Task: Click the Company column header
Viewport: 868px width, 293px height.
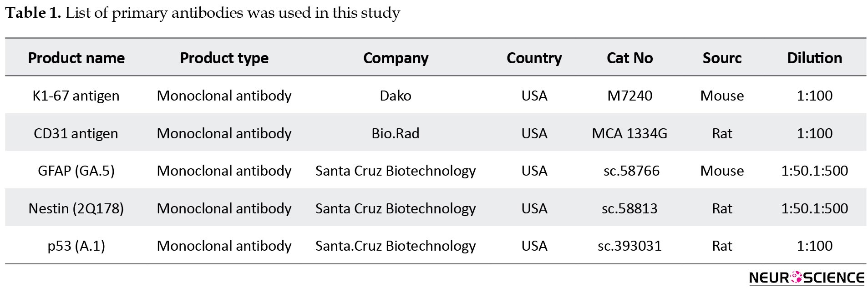Action: click(396, 58)
